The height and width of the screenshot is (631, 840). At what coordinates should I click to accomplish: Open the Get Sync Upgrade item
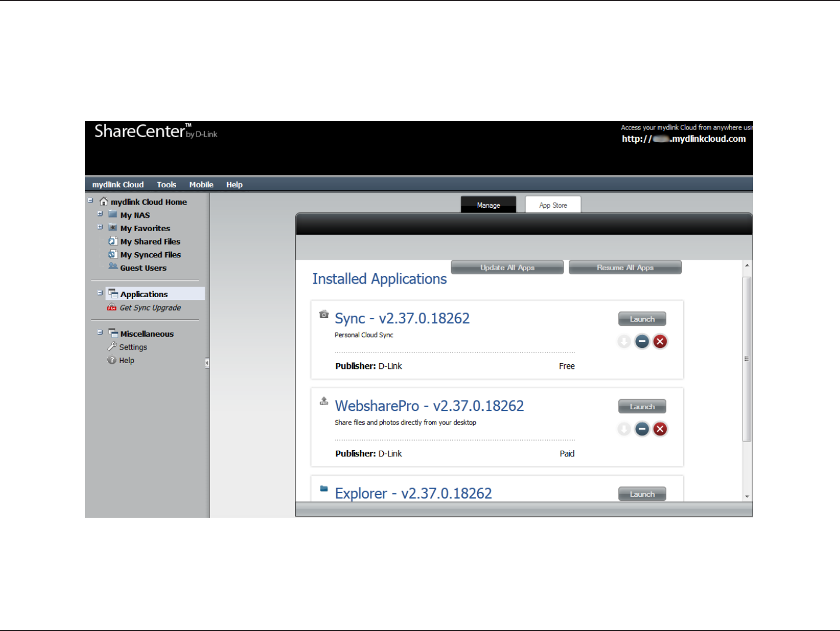coord(150,308)
